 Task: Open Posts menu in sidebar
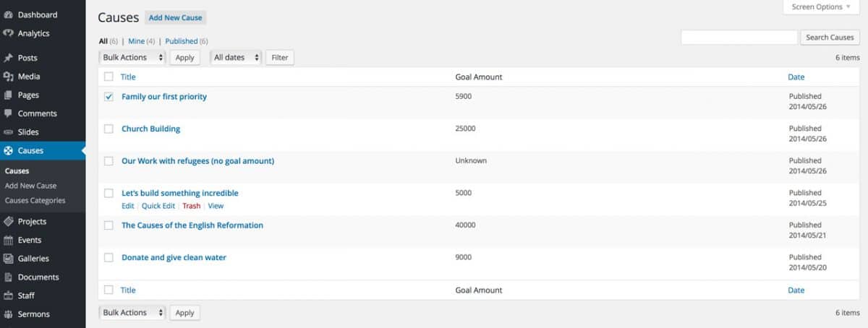[x=27, y=58]
